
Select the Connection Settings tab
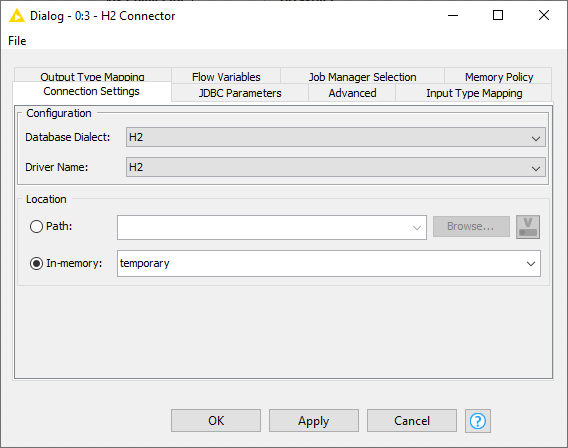91,91
